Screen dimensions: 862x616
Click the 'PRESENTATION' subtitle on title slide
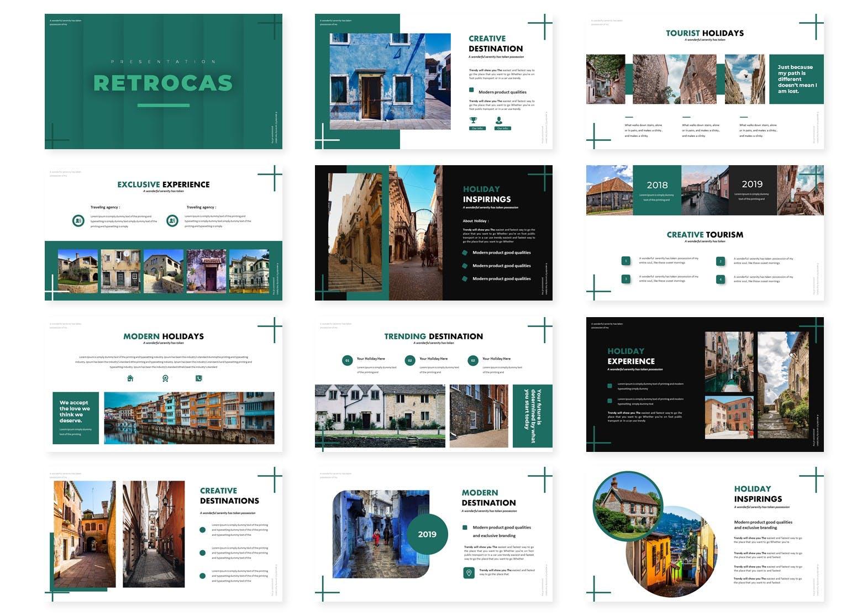164,62
